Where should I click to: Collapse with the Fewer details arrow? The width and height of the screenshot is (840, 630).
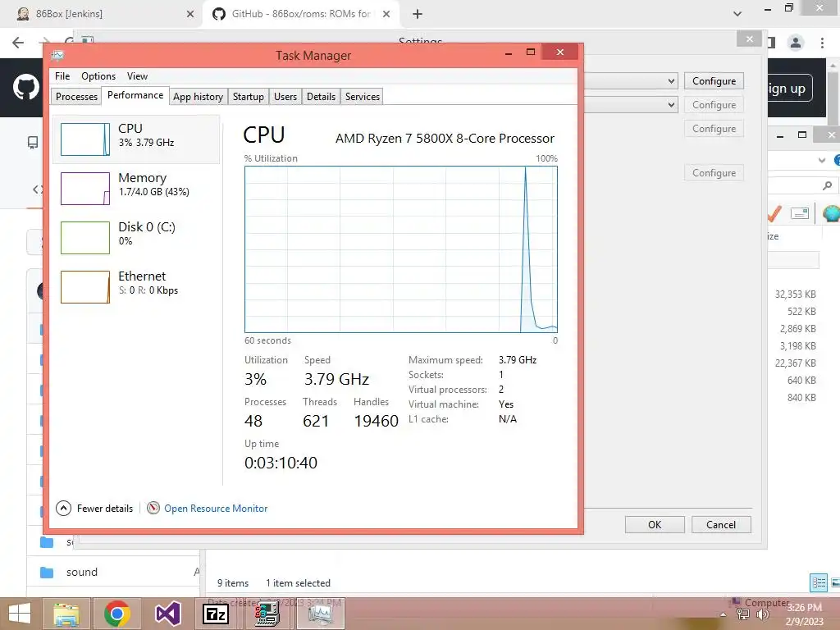tap(63, 508)
